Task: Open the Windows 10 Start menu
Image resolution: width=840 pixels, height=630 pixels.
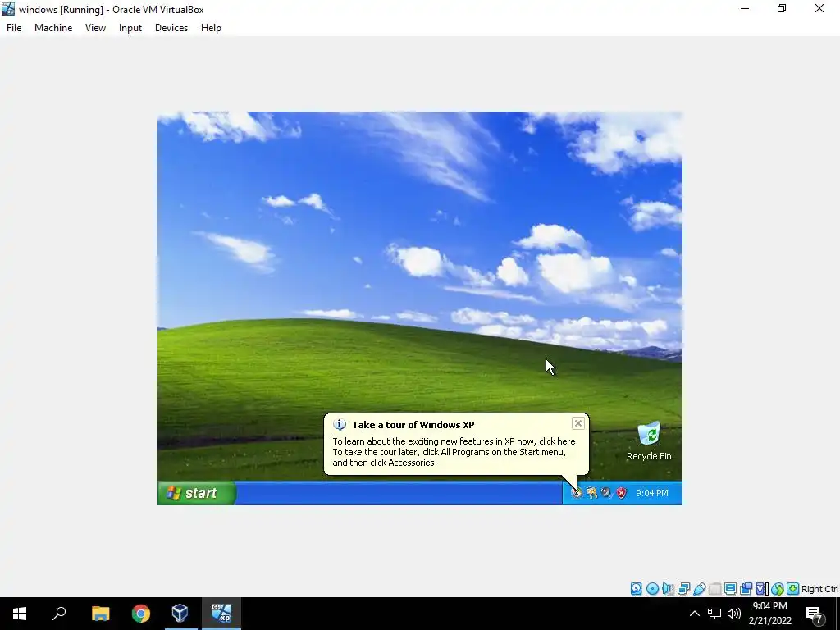Action: coord(20,614)
